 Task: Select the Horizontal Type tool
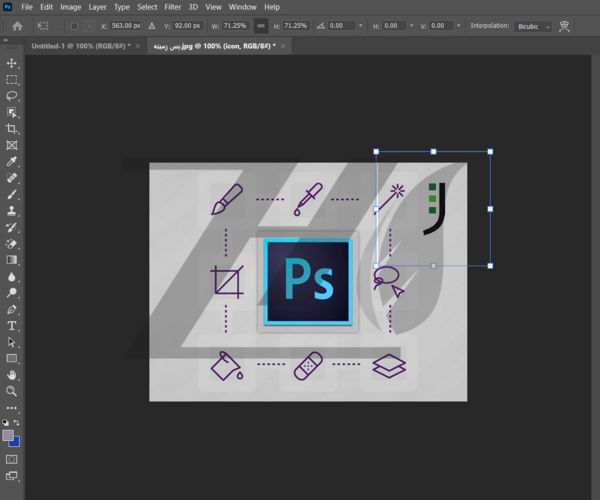tap(11, 326)
